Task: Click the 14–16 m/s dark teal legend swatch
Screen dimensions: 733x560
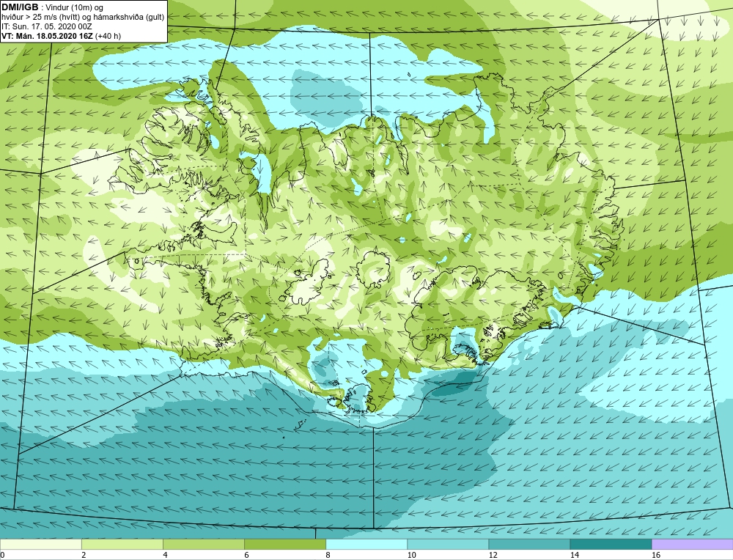Action: [611, 544]
